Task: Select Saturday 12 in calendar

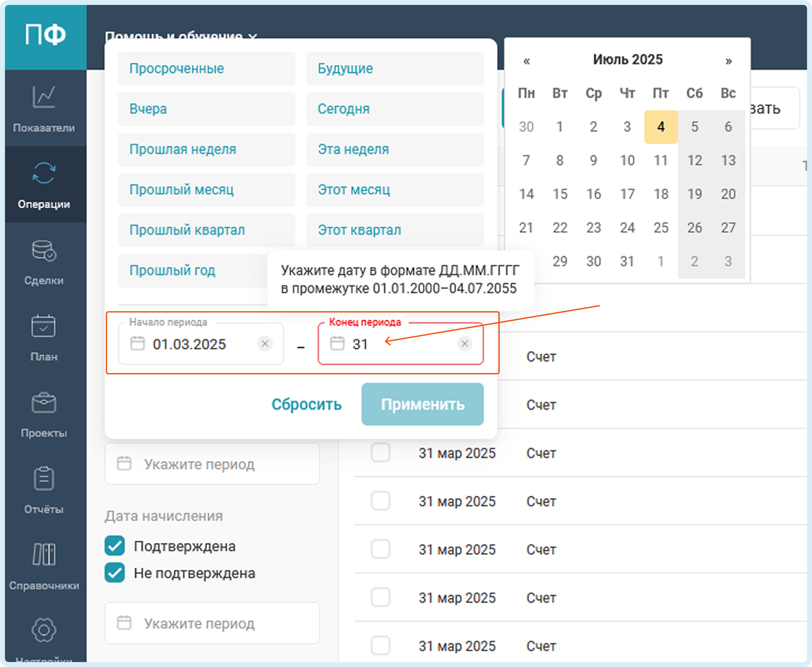Action: tap(695, 160)
